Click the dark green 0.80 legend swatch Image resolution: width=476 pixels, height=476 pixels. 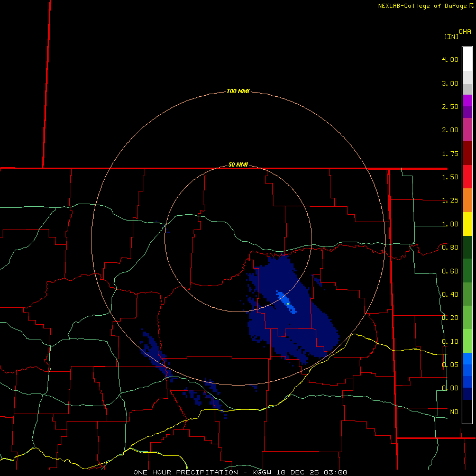click(467, 247)
